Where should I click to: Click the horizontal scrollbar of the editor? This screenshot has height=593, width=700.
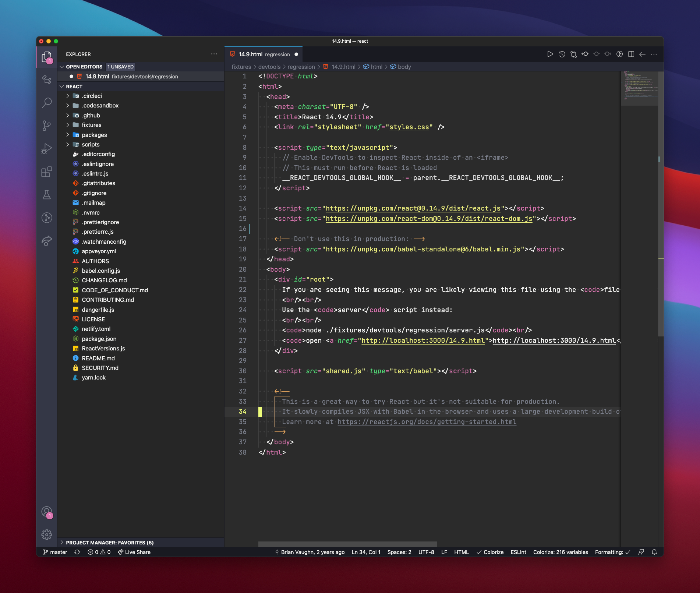pos(347,544)
